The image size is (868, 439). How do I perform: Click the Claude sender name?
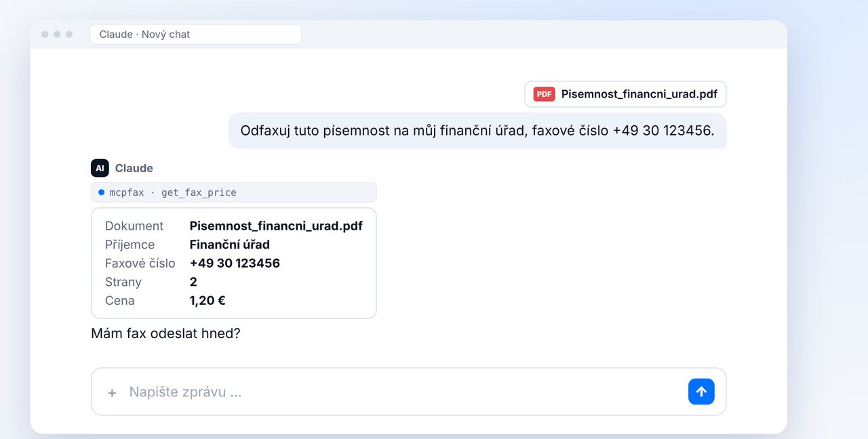point(134,168)
